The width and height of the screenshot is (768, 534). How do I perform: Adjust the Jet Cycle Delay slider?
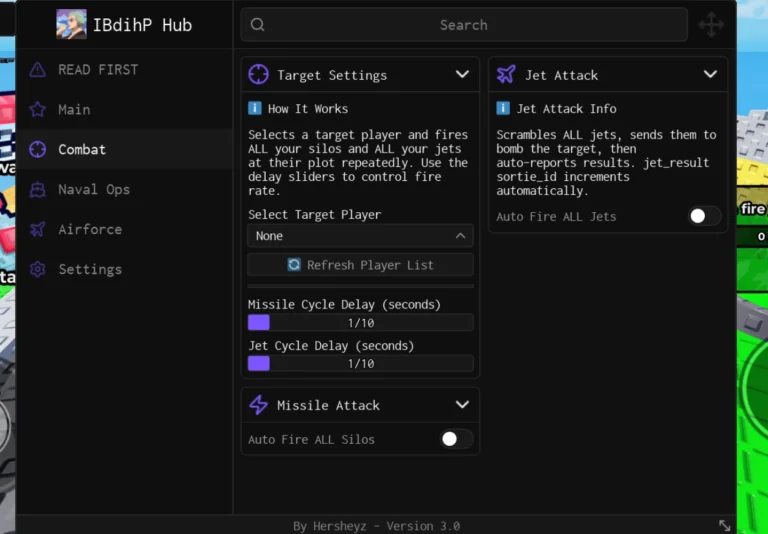tap(360, 364)
